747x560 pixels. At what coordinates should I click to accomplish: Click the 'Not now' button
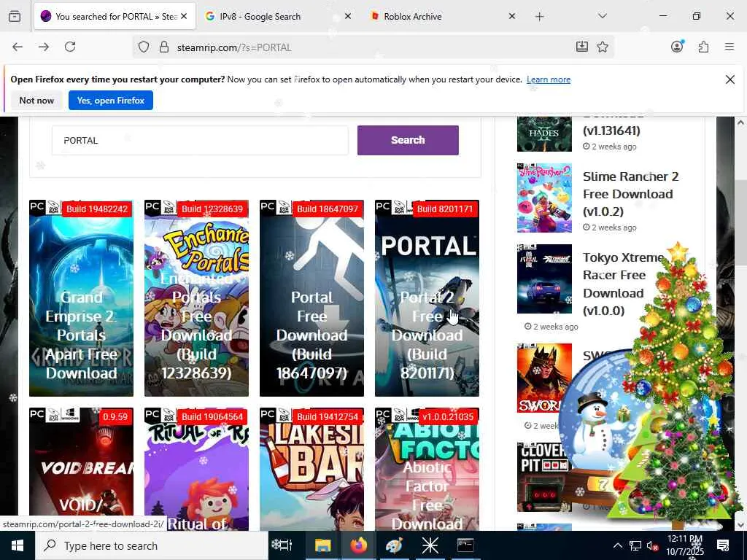[x=36, y=101]
